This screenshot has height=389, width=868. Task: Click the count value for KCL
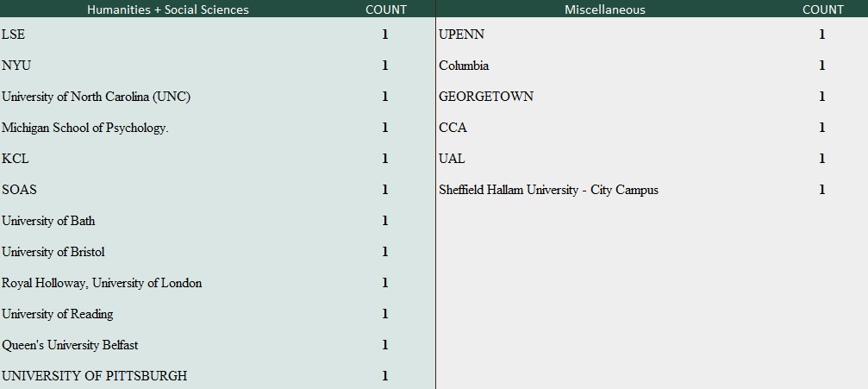pyautogui.click(x=385, y=159)
